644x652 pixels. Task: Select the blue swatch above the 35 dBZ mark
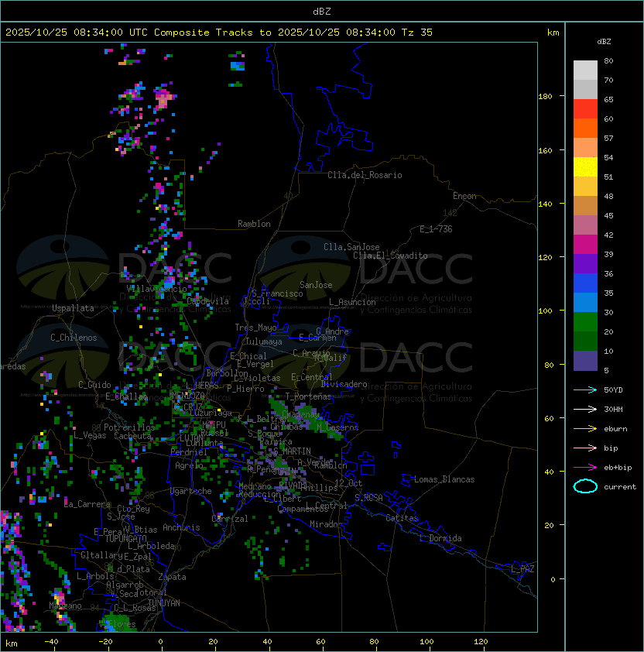coord(585,283)
